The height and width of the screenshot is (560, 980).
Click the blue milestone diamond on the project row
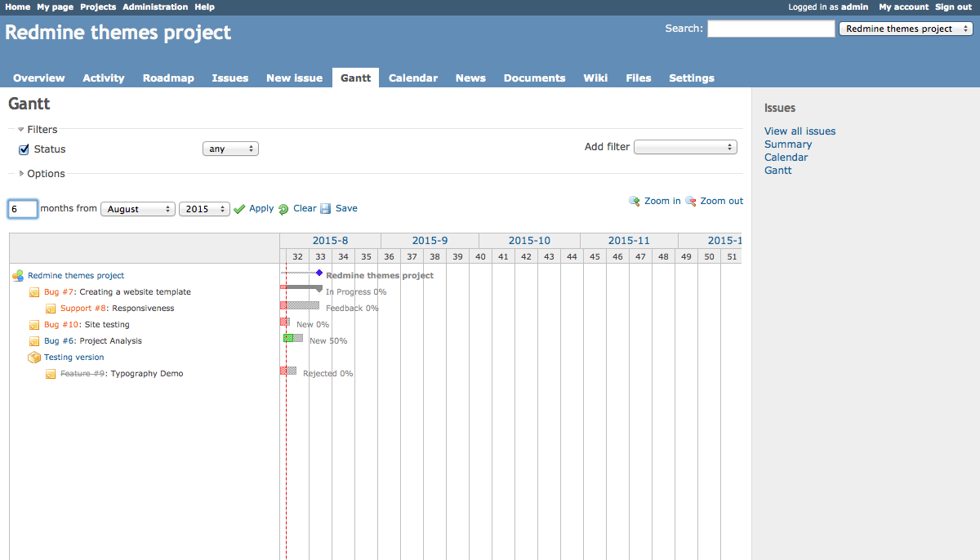[x=319, y=273]
